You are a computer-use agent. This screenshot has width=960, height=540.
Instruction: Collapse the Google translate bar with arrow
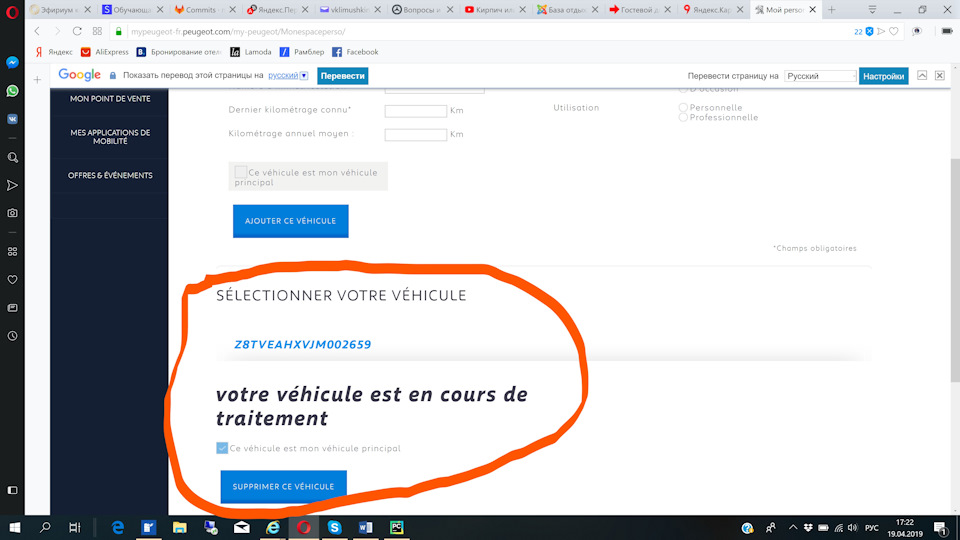923,76
